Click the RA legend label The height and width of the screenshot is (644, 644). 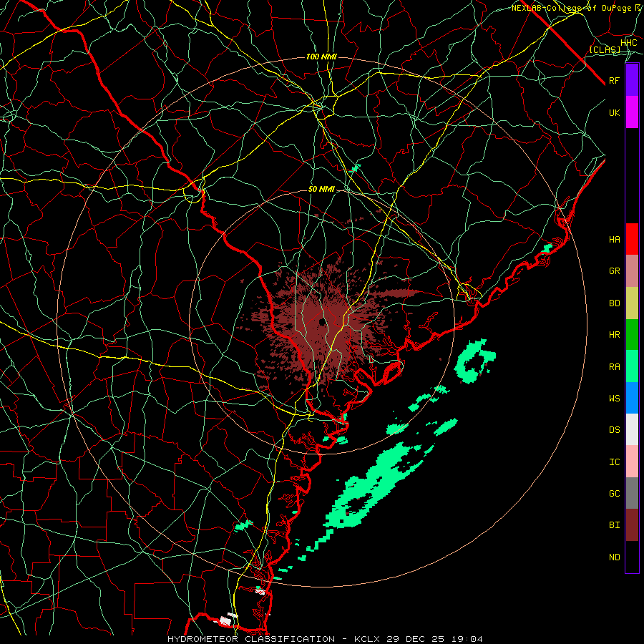(615, 367)
